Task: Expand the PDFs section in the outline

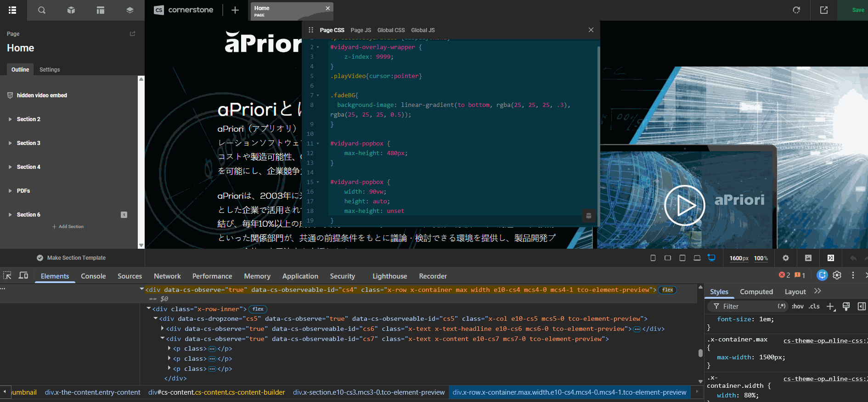Action: pyautogui.click(x=10, y=191)
